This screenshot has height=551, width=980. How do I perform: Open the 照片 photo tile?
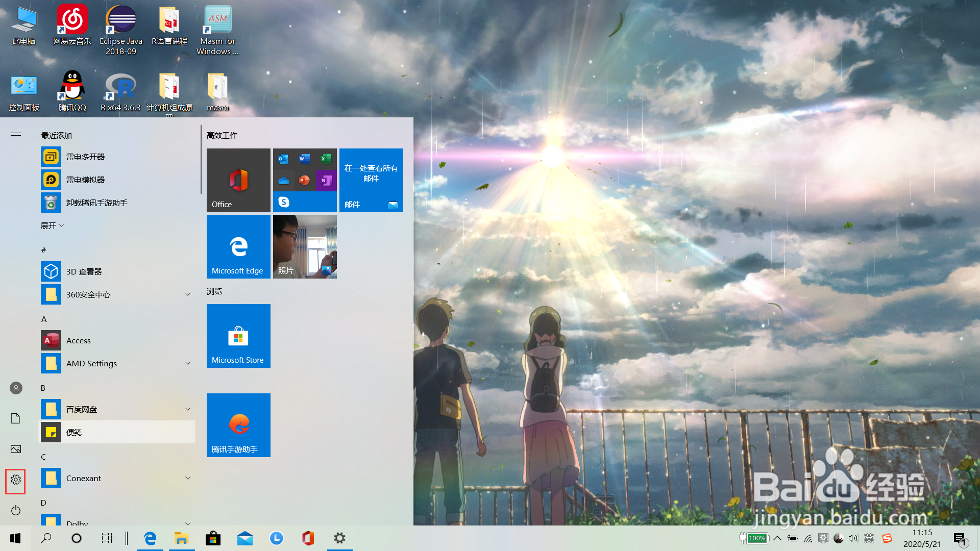click(305, 246)
